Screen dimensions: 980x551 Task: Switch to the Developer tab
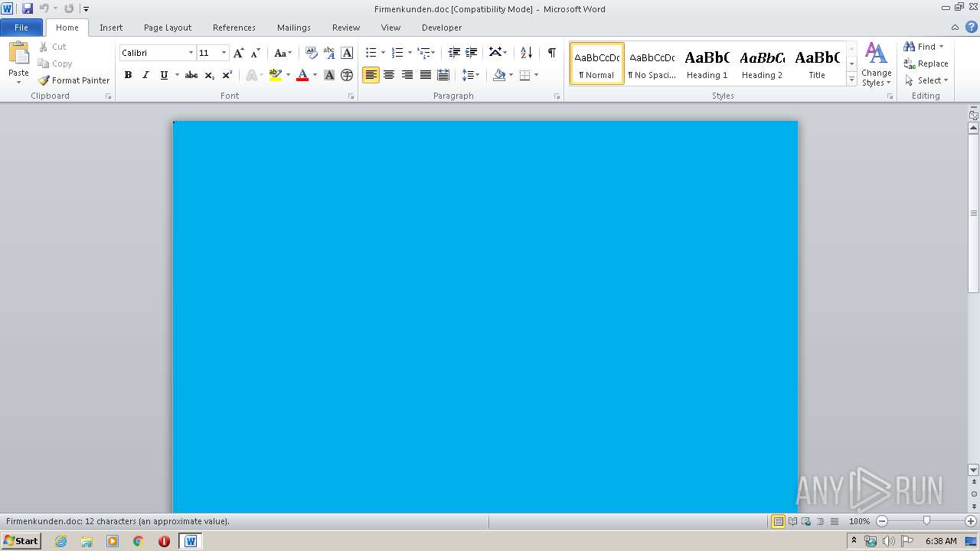click(x=442, y=28)
